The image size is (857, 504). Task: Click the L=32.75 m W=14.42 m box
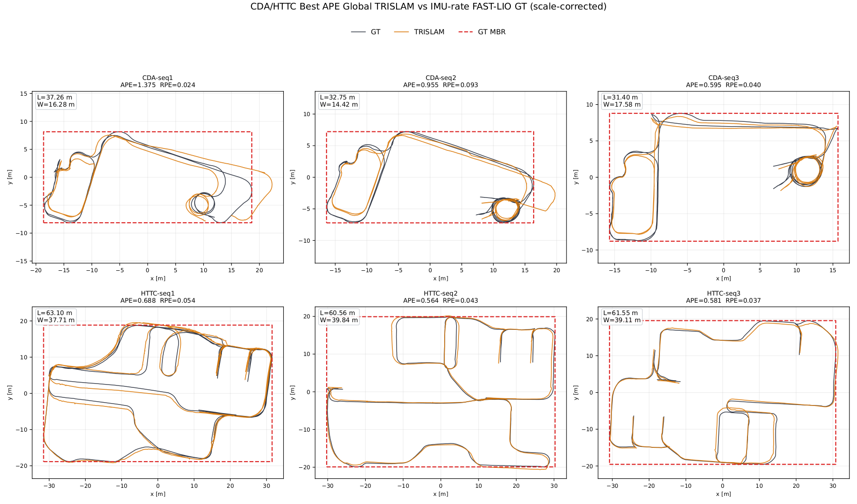click(x=339, y=101)
